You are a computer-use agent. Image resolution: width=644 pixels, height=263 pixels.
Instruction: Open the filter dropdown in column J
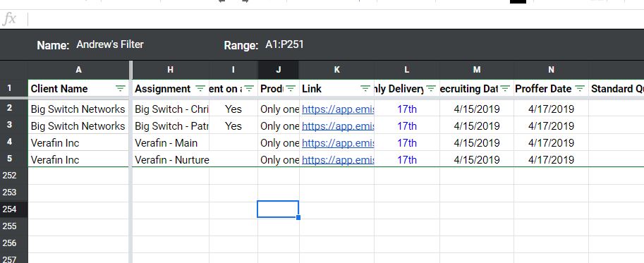[291, 89]
